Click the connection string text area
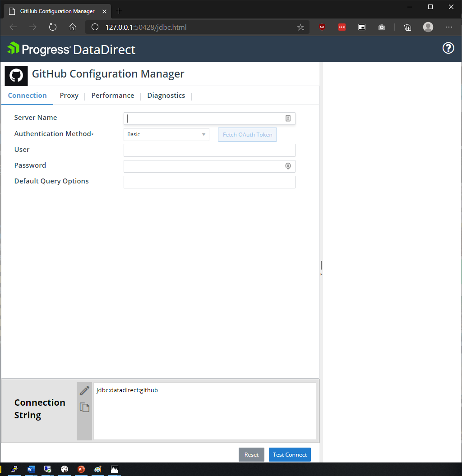Viewport: 462px width, 476px height. pos(204,411)
